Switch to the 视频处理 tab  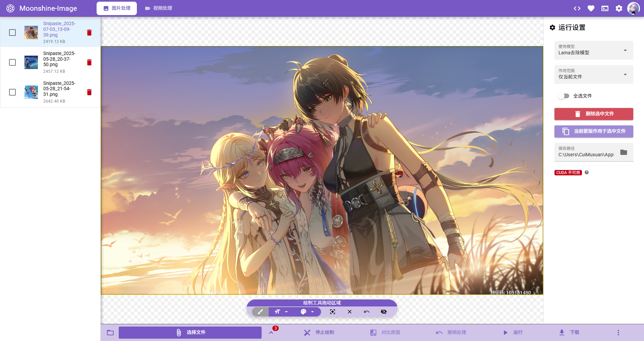[x=158, y=8]
